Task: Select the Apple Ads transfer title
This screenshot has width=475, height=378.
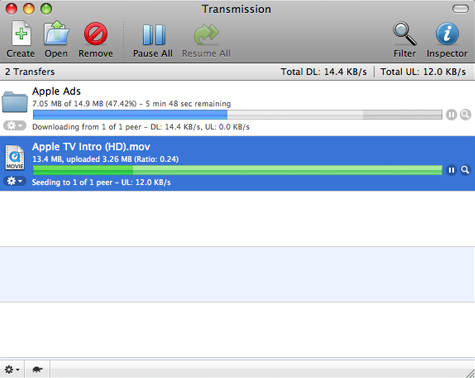Action: [x=56, y=91]
